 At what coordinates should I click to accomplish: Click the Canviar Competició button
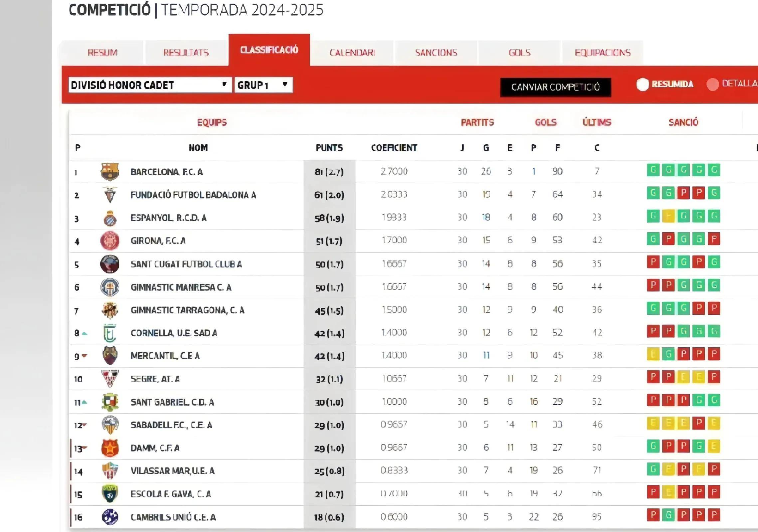pyautogui.click(x=556, y=88)
